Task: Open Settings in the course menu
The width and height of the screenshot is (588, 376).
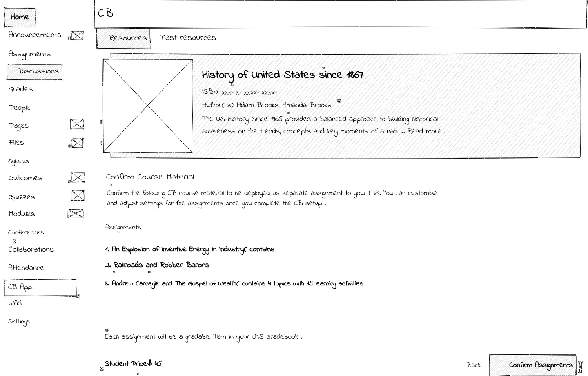Action: 19,322
